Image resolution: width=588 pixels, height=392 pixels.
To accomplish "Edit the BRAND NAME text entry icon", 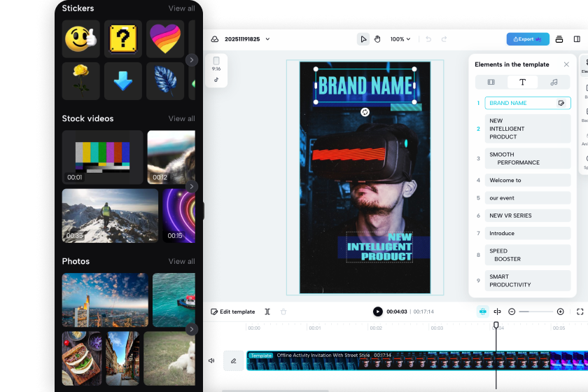I will [561, 103].
